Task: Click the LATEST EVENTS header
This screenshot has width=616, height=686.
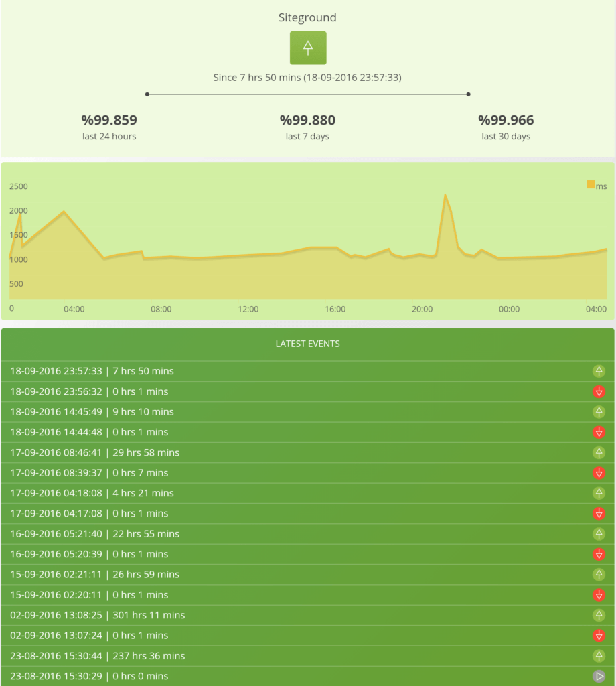Action: 308,344
